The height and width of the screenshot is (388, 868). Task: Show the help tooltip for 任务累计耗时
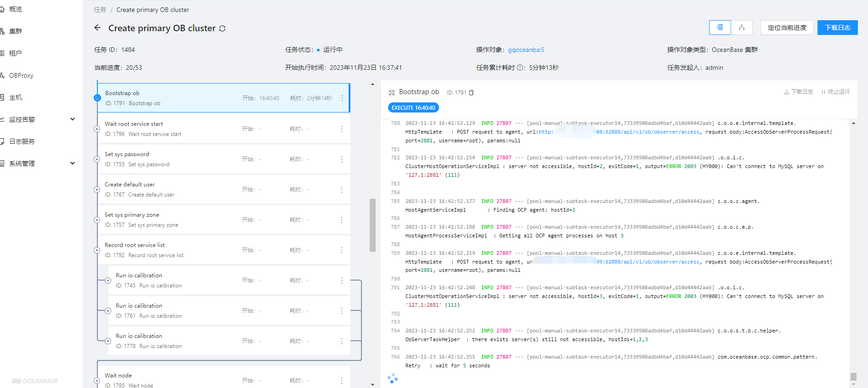coord(520,67)
